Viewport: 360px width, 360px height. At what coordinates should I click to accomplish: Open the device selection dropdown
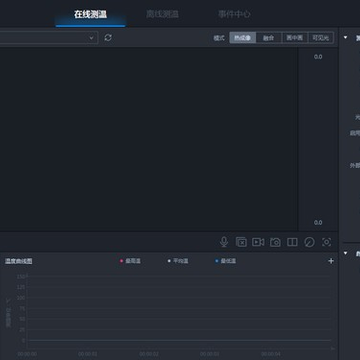[49, 38]
